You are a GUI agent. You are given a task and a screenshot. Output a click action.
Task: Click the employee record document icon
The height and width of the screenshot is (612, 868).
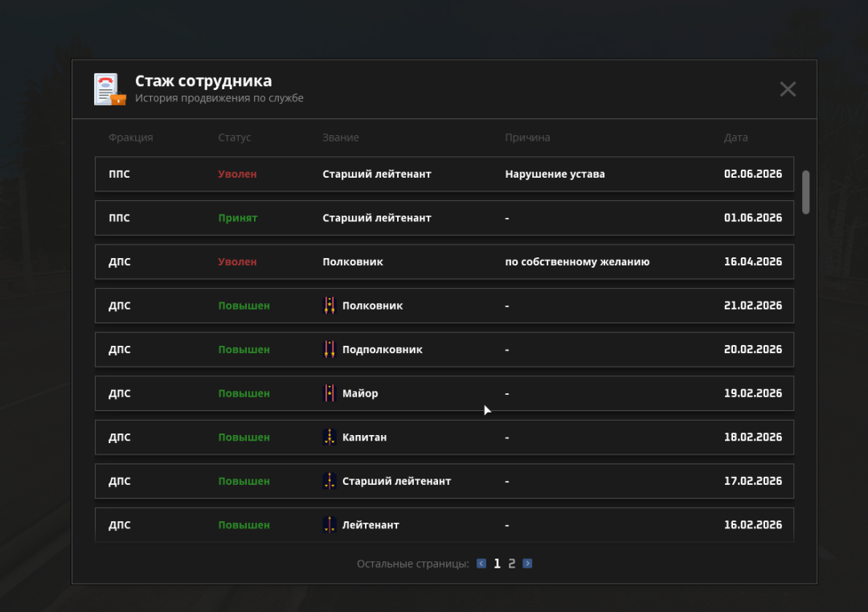[x=109, y=89]
